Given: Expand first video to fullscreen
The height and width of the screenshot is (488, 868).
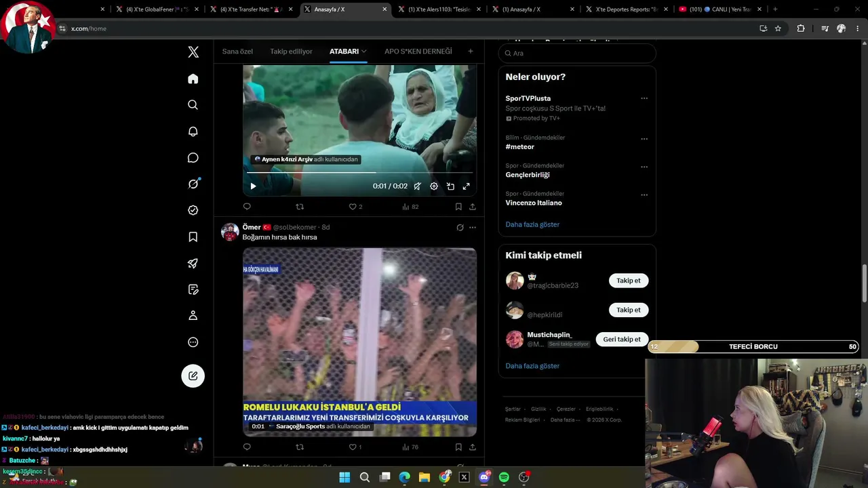Looking at the screenshot, I should pyautogui.click(x=467, y=186).
